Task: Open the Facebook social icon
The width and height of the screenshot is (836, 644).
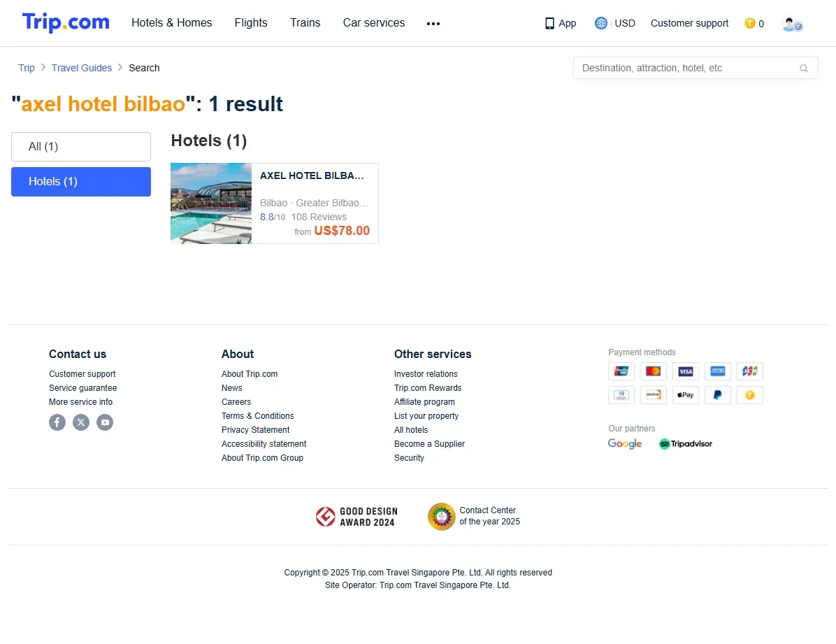Action: tap(57, 422)
